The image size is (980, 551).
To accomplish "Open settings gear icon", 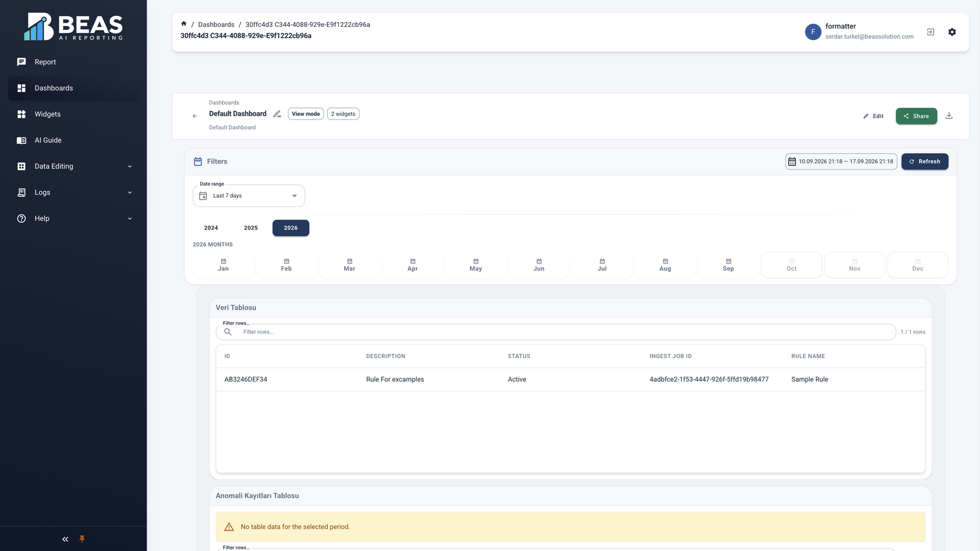I will [952, 32].
